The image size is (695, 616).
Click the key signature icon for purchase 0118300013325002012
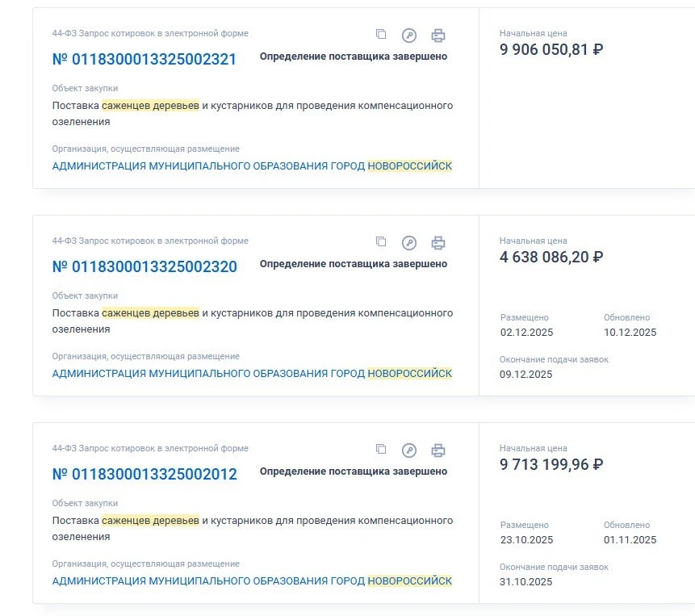click(x=409, y=450)
